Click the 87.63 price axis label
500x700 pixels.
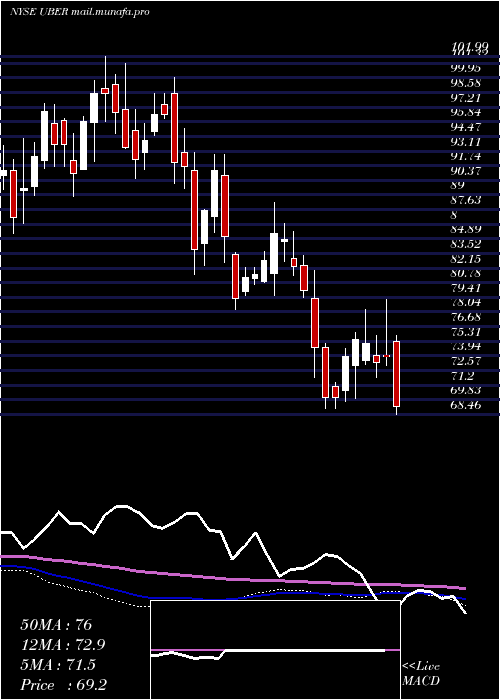coord(466,200)
